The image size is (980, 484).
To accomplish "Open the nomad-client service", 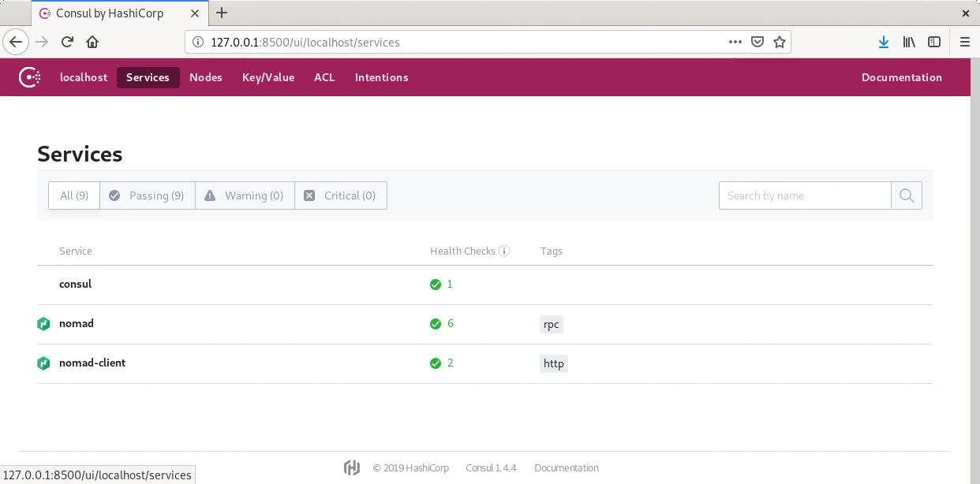I will (92, 363).
